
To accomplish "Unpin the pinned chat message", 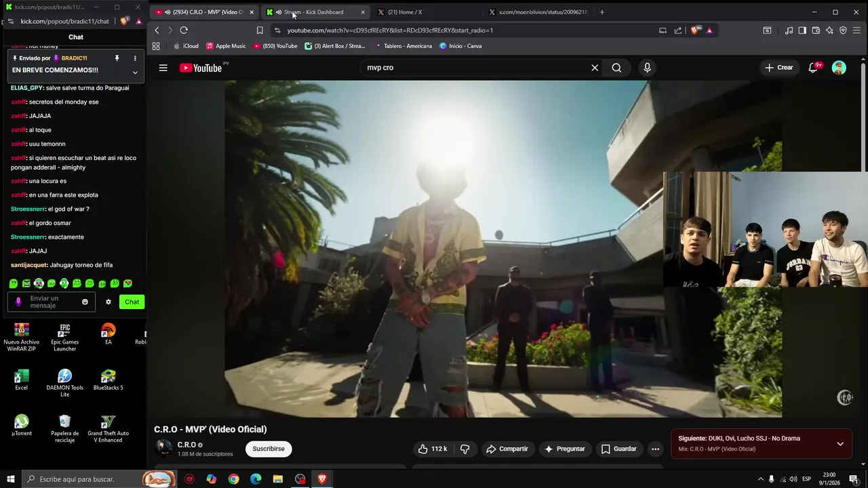I will tap(117, 58).
